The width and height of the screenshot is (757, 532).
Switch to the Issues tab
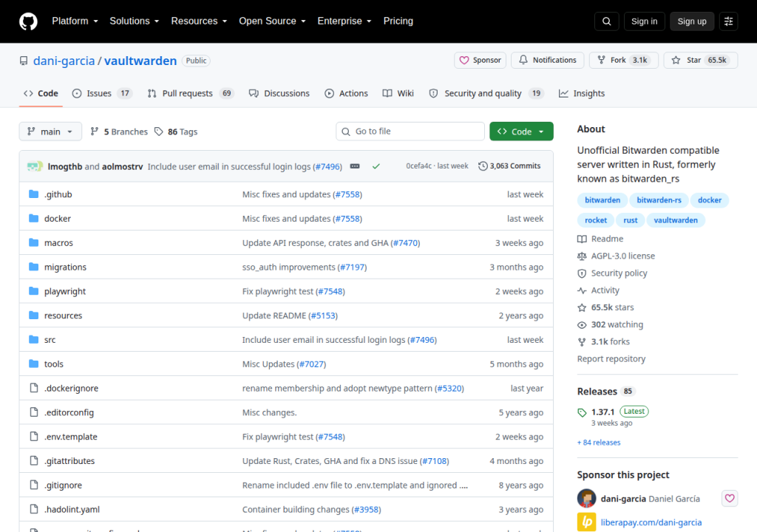click(102, 94)
